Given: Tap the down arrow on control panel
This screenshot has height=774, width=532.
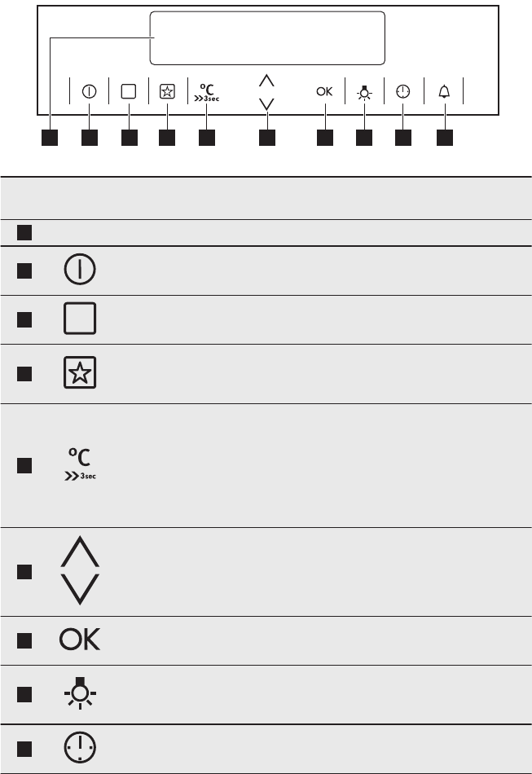Looking at the screenshot, I should point(266,103).
